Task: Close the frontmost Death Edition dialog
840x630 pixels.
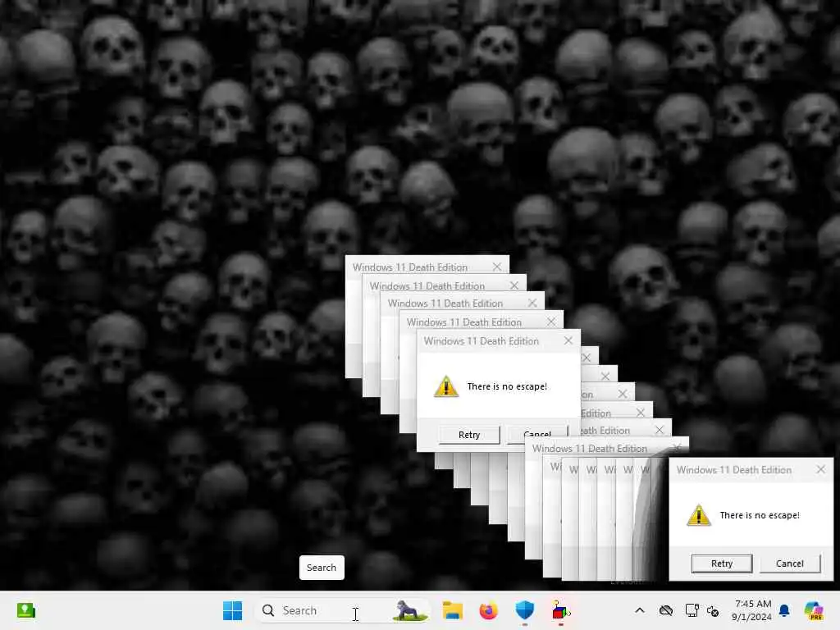Action: 820,469
